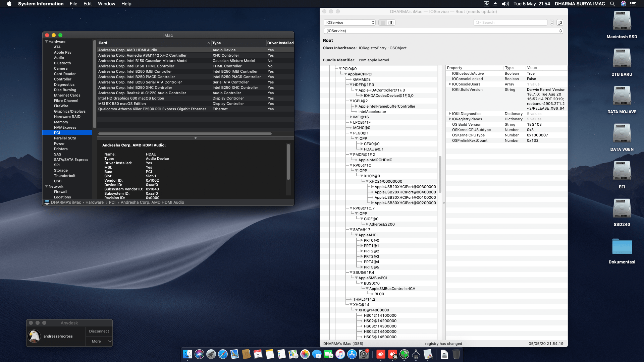Open the IOService plane dropdown
This screenshot has height=362, width=644.
tap(350, 22)
